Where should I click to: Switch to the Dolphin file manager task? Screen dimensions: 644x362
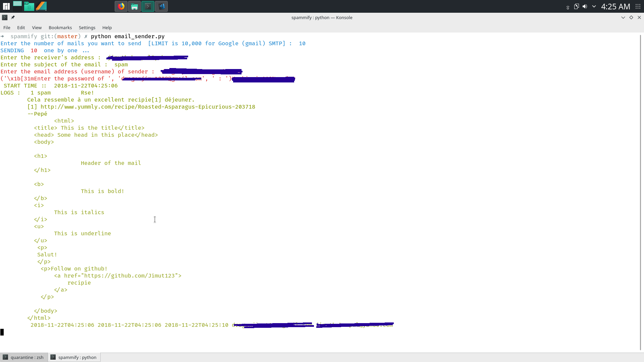pyautogui.click(x=135, y=6)
